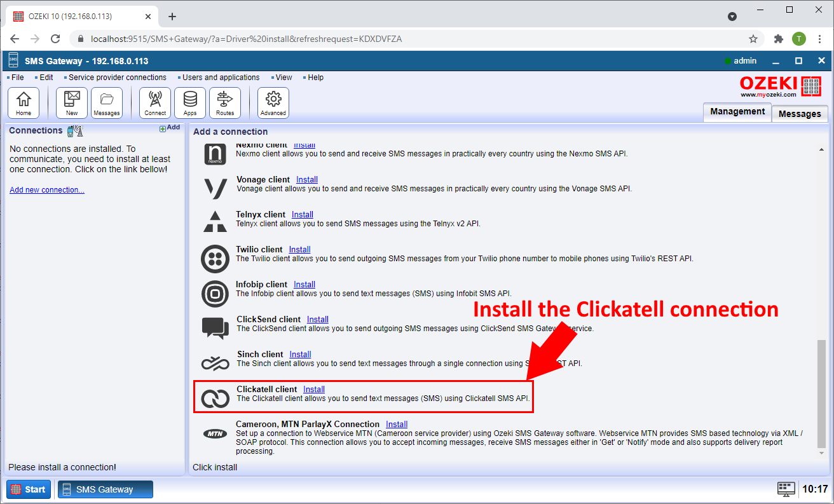Expand the Users and applications menu

(x=221, y=78)
